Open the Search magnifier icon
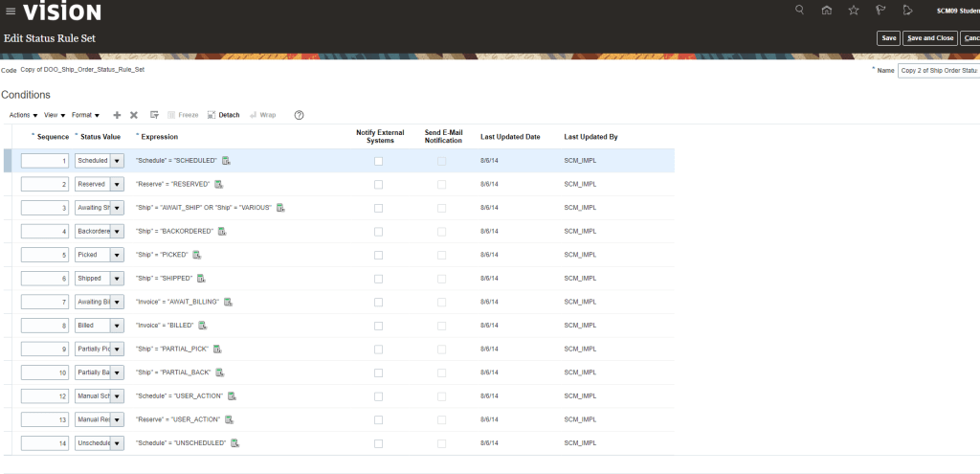This screenshot has width=980, height=474. click(x=800, y=11)
